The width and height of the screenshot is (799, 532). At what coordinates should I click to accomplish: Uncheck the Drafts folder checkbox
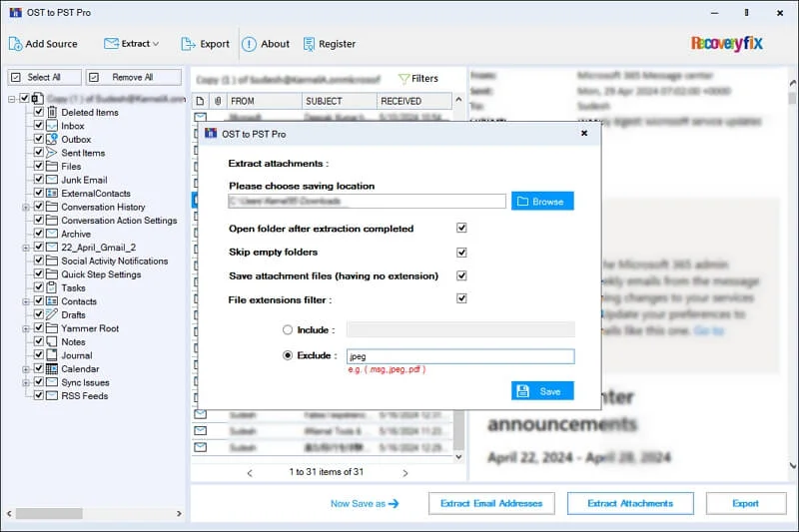click(38, 314)
